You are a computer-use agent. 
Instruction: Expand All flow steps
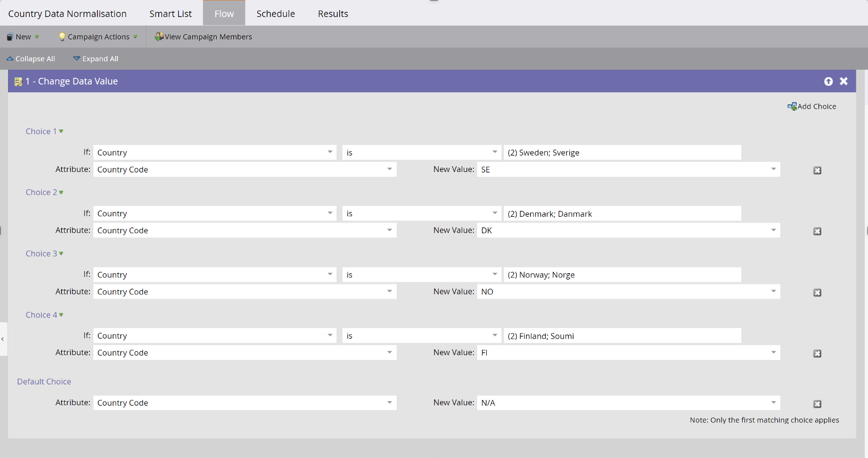[x=96, y=59]
